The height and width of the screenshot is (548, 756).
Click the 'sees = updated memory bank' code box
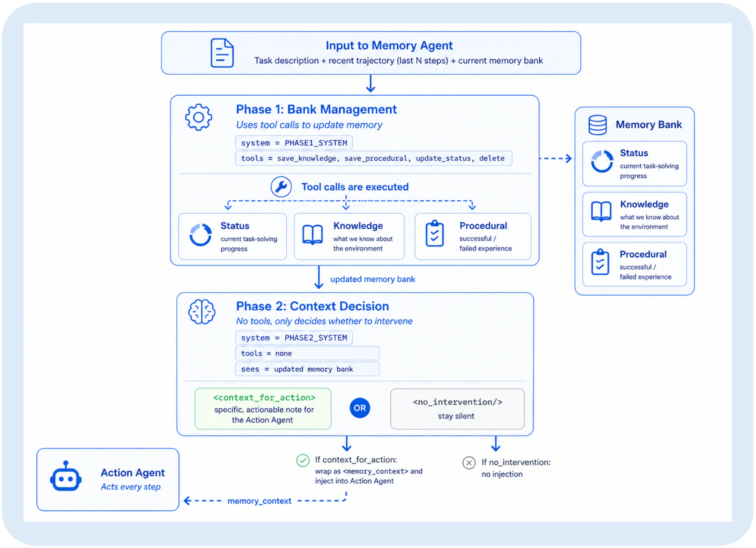307,369
